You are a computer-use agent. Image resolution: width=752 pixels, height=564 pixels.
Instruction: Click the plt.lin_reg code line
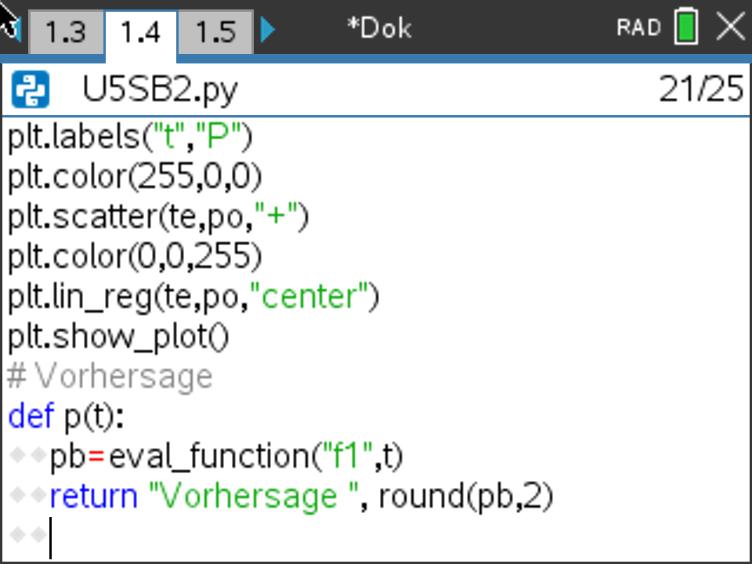(x=193, y=297)
